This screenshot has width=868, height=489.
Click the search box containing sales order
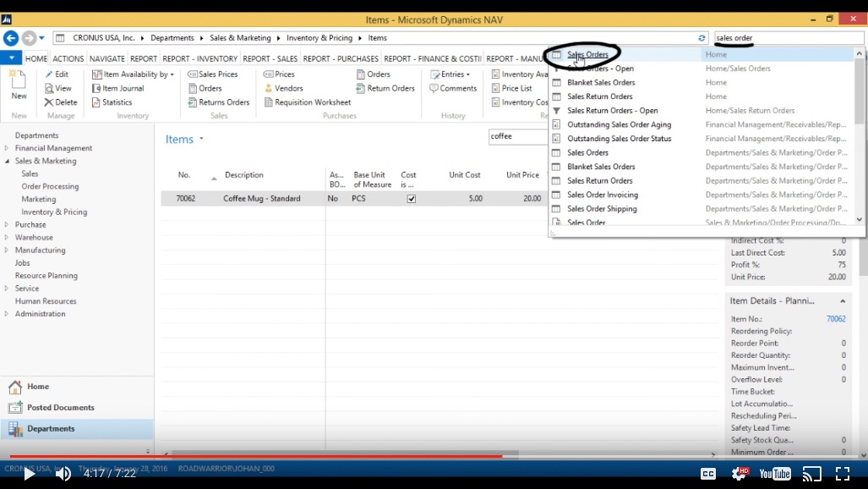786,37
